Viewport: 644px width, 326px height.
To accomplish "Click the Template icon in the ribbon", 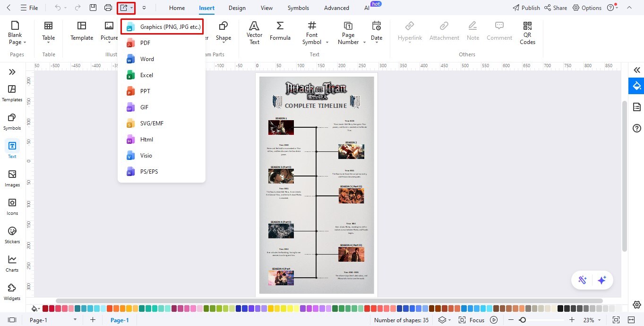I will pos(82,31).
